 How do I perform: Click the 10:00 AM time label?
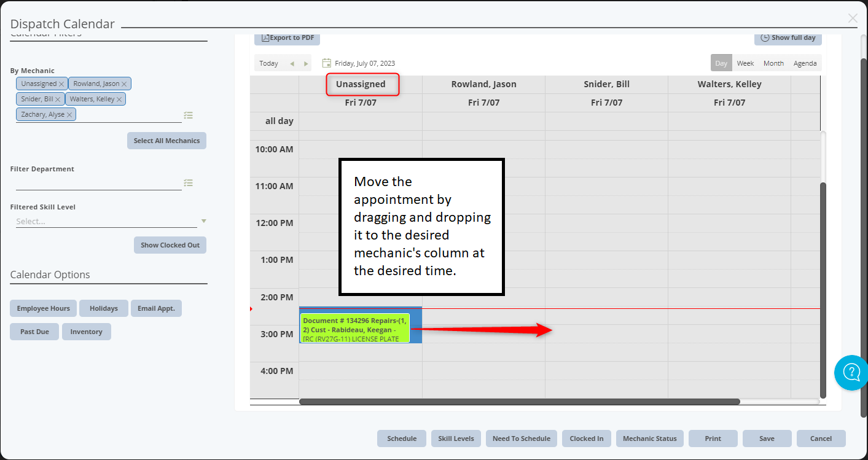(274, 149)
